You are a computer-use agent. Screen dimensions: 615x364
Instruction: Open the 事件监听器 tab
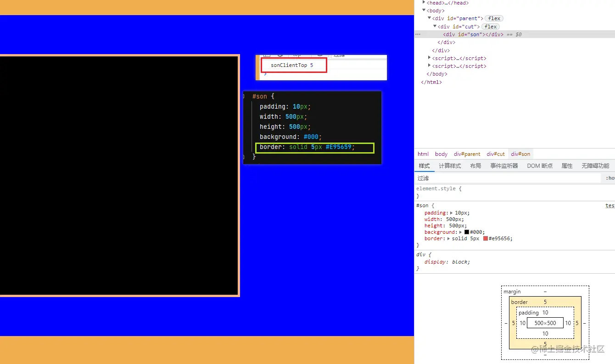tap(504, 166)
